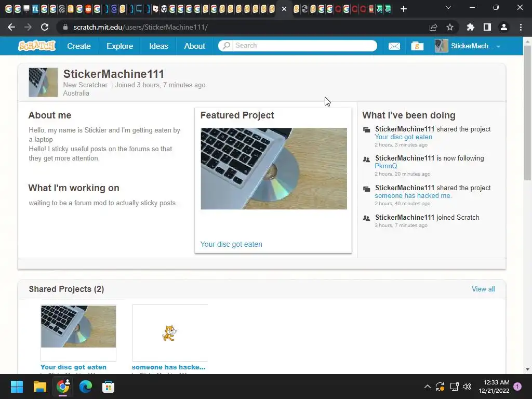
Task: Click View all shared projects
Action: point(483,289)
